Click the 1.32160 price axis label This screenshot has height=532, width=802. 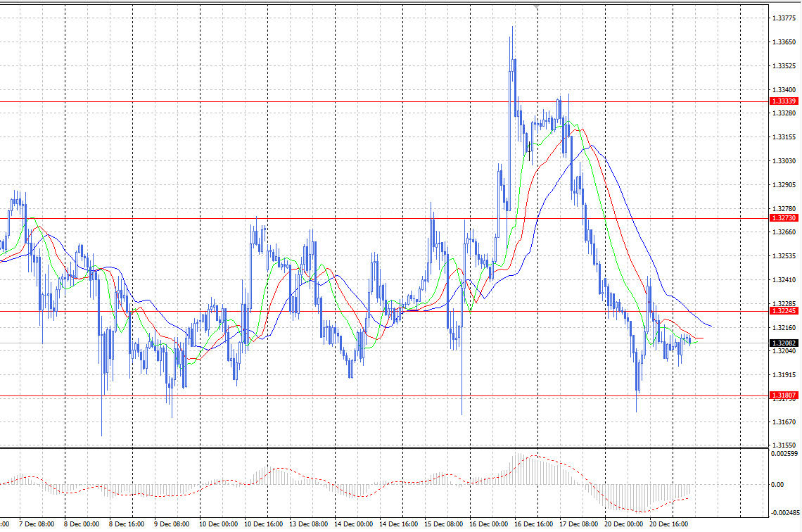[x=784, y=328]
